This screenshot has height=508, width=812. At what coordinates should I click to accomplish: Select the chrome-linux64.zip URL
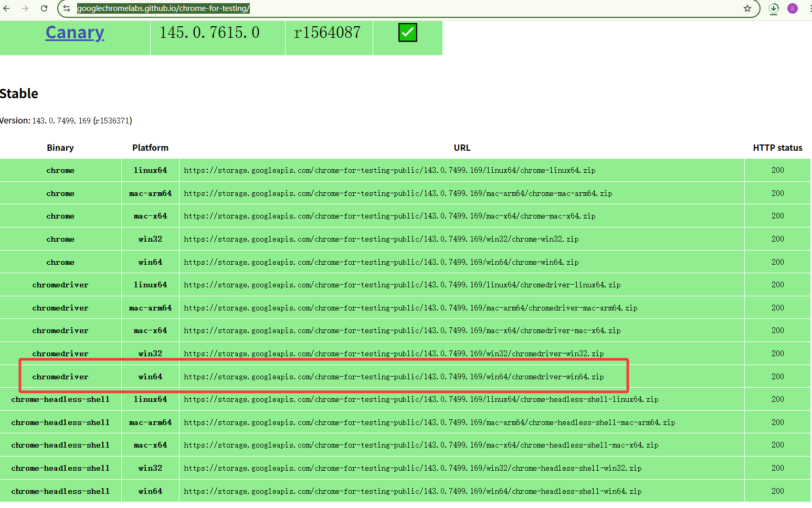pos(389,170)
